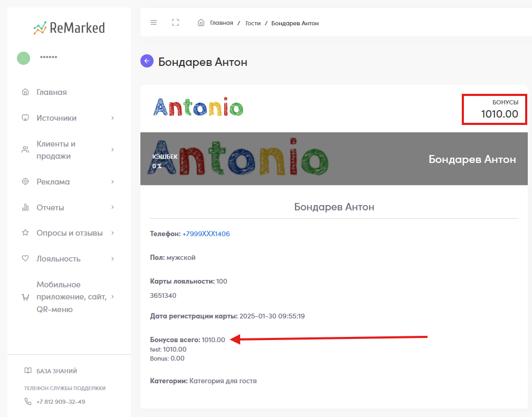
Task: Expand the Реклама chevron
Action: 112,182
